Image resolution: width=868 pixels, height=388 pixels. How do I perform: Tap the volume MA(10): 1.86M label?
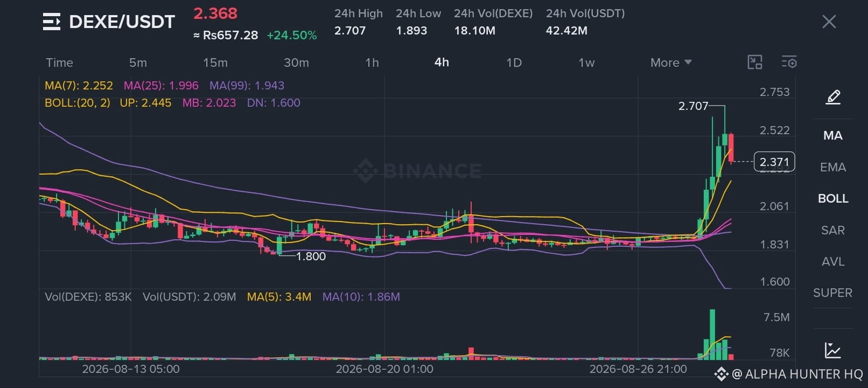361,297
